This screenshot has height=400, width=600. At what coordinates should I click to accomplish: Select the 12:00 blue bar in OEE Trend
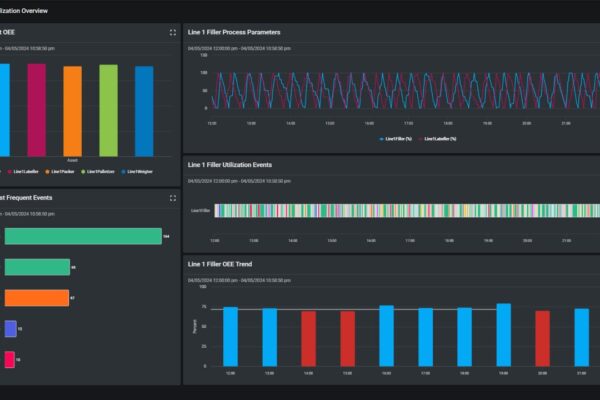[x=230, y=335]
